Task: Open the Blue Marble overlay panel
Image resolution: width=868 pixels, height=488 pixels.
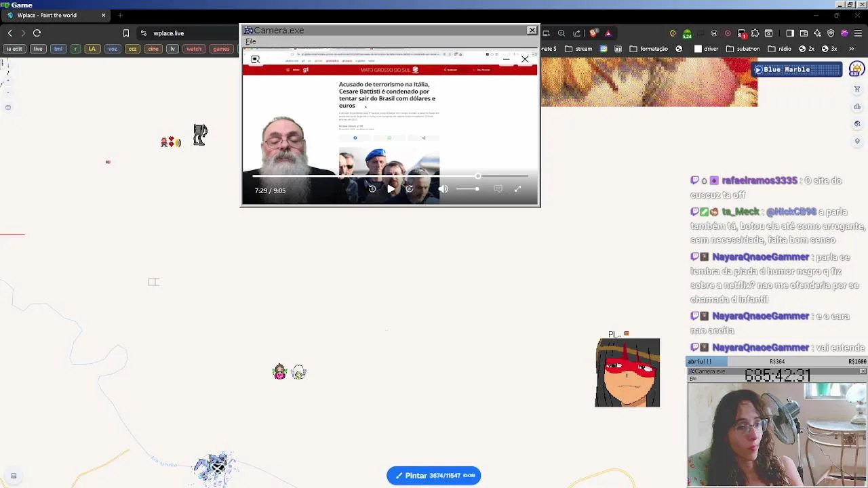Action: 798,69
